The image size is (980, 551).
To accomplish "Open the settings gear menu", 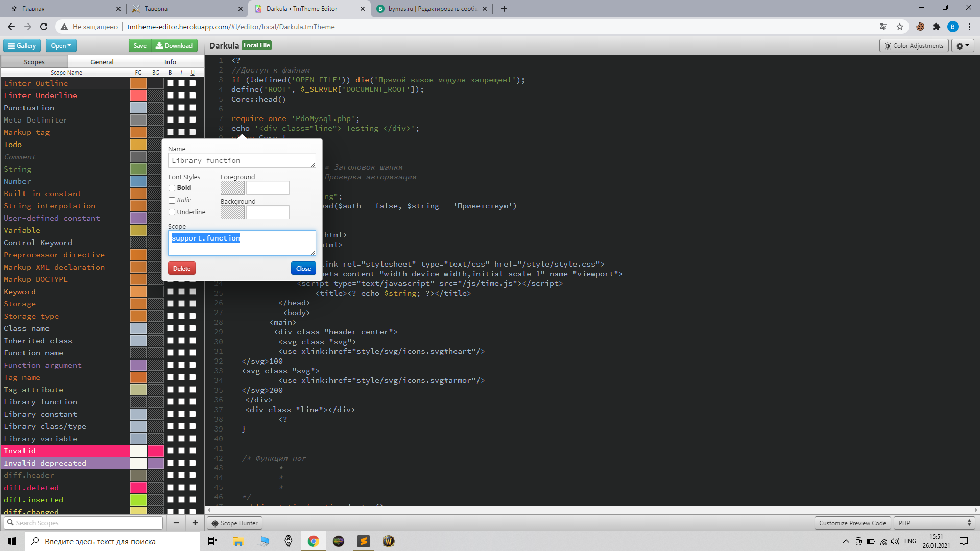I will point(963,46).
